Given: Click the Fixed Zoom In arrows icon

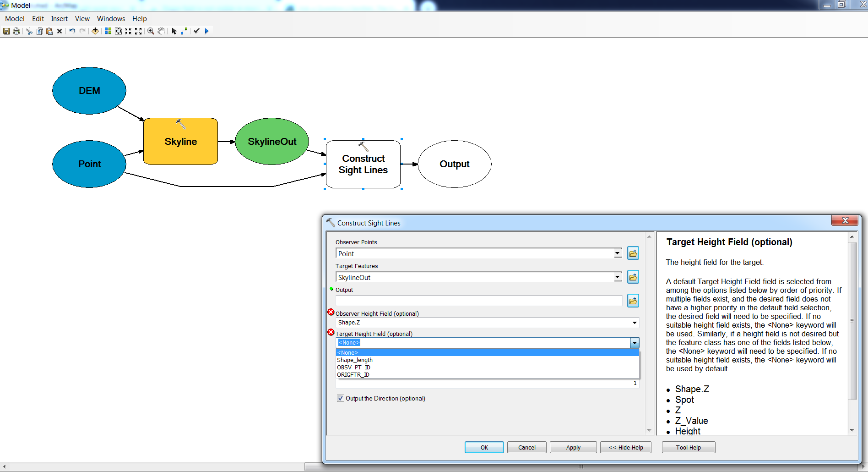Looking at the screenshot, I should point(128,31).
